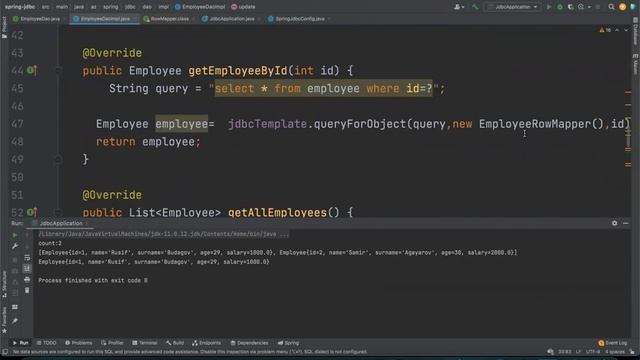Open the Structure tool window on left edge
Image resolution: width=640 pixels, height=360 pixels.
click(4, 284)
